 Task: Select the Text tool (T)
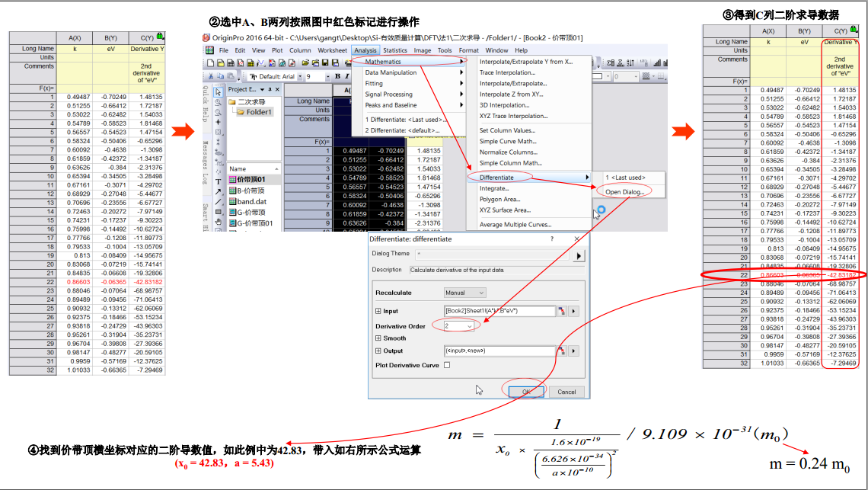[218, 181]
